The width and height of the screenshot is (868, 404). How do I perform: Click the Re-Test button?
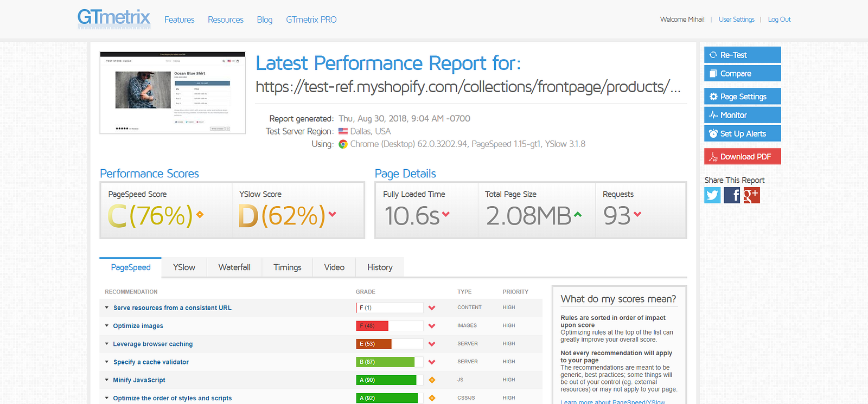743,55
